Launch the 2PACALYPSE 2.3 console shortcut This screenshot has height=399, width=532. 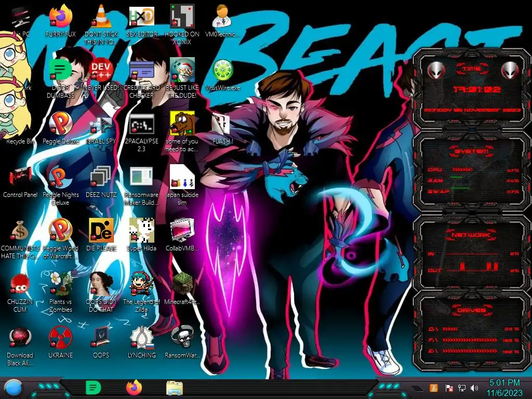(141, 124)
